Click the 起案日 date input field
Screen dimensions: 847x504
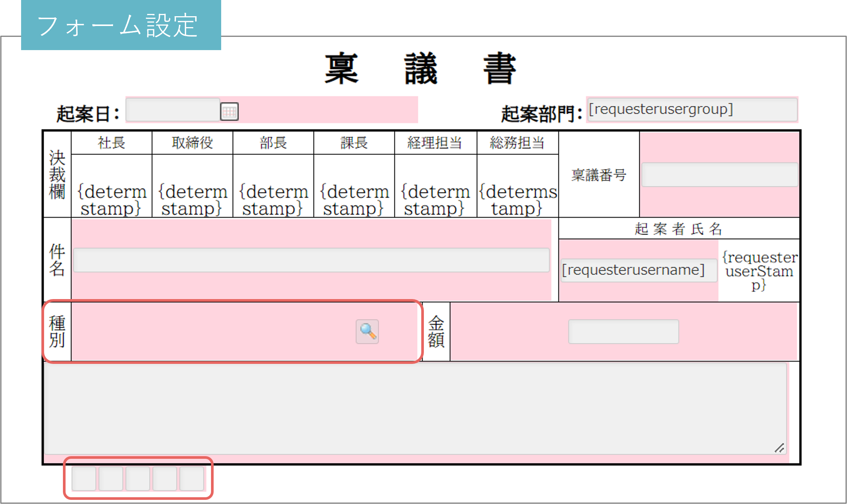point(173,110)
